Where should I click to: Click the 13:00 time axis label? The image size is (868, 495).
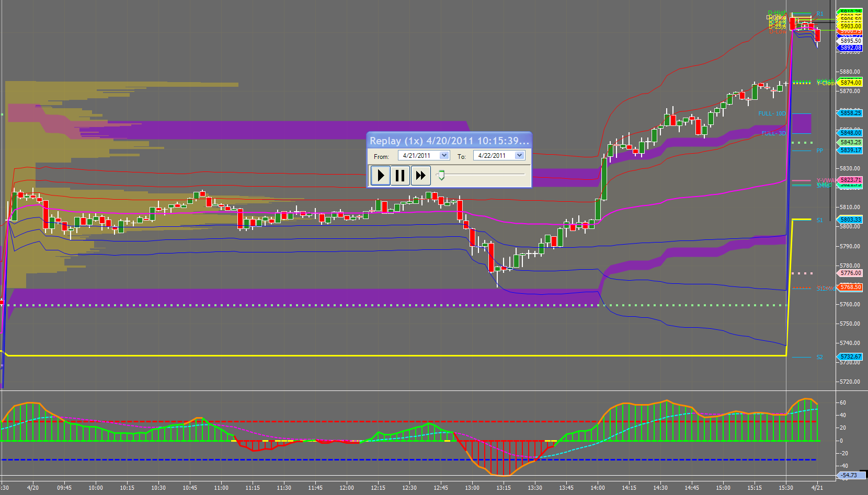point(472,488)
